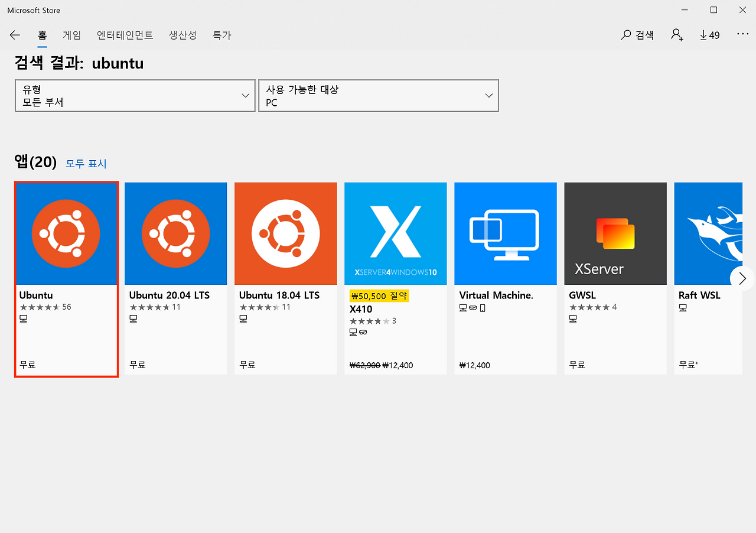The width and height of the screenshot is (756, 533).
Task: Click the X410 ₩12,400 sale price
Action: point(398,366)
